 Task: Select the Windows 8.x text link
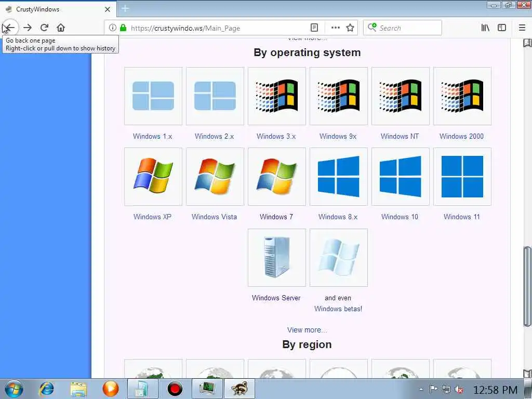click(338, 217)
